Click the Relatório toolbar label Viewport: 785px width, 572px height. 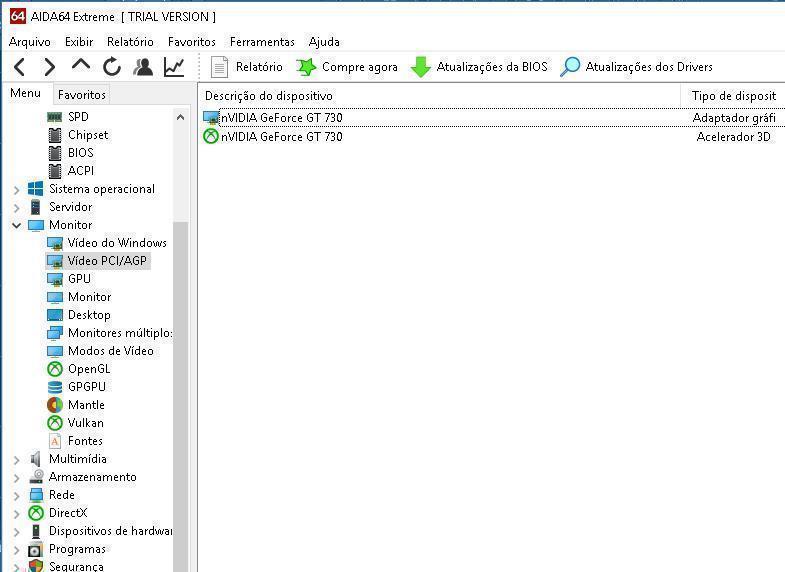pos(259,67)
